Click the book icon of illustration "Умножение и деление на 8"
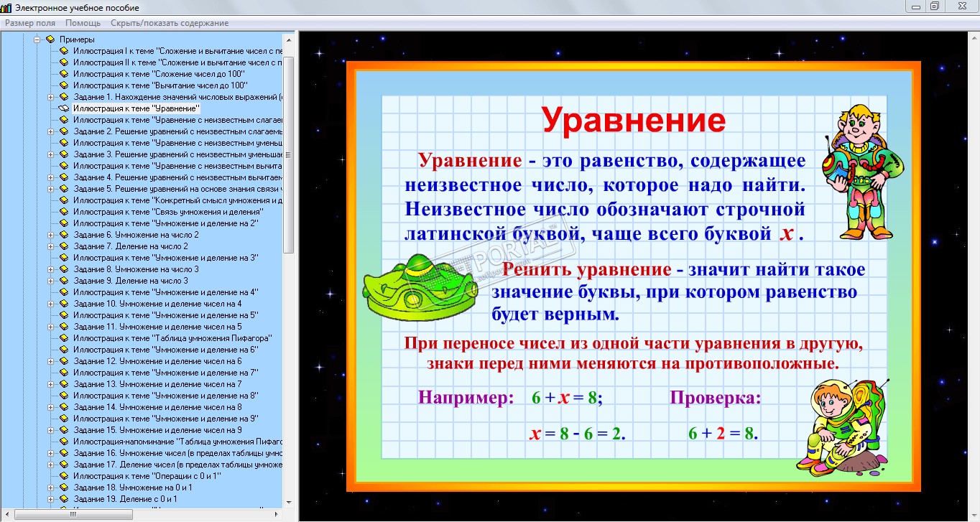The image size is (980, 522). point(63,396)
